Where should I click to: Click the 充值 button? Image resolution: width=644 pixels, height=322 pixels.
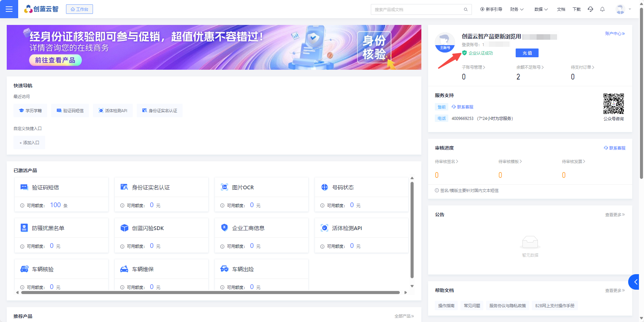[x=527, y=53]
